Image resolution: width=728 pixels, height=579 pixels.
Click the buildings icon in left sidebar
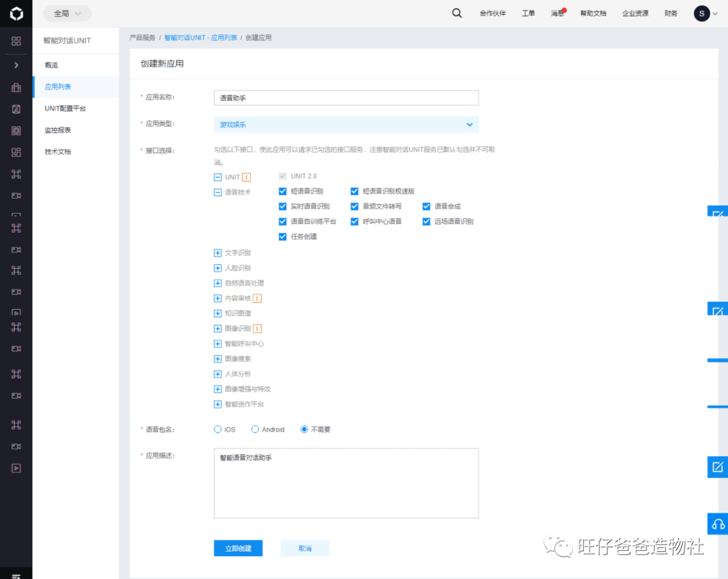click(x=16, y=88)
